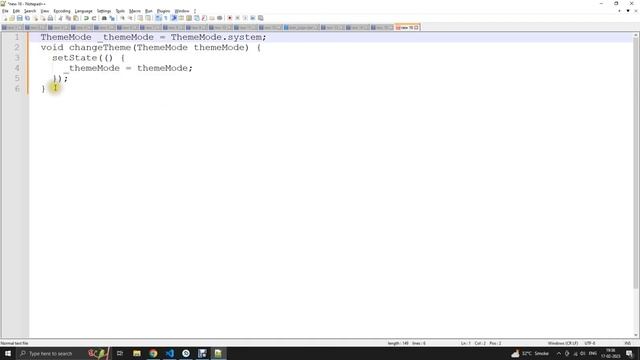
Task: Toggle synchronized horizontal scrolling
Action: pyautogui.click(x=148, y=18)
